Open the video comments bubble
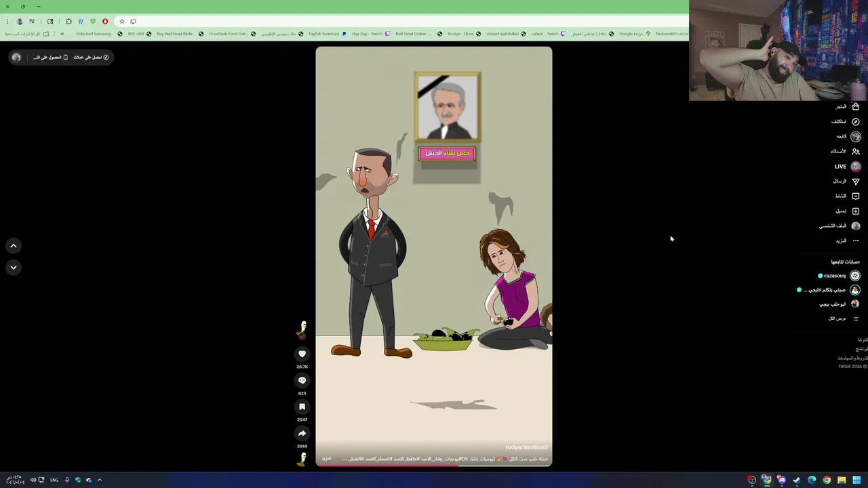The image size is (868, 488). 302,380
